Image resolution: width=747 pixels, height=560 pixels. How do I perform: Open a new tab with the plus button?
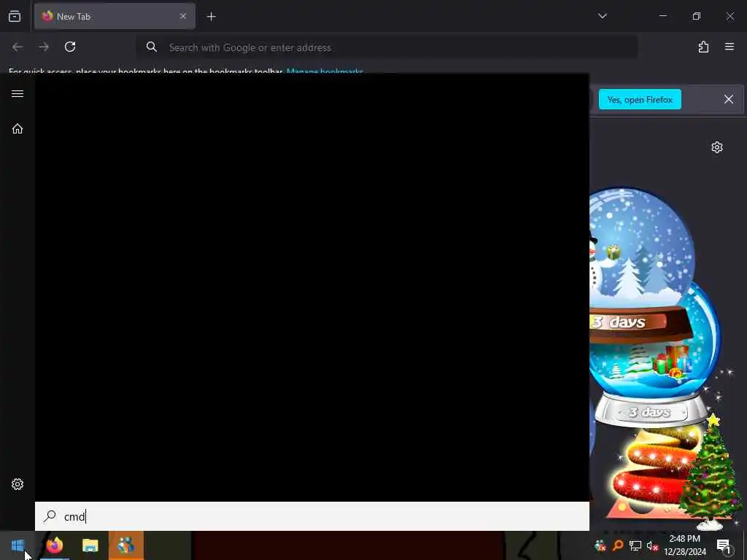[211, 17]
